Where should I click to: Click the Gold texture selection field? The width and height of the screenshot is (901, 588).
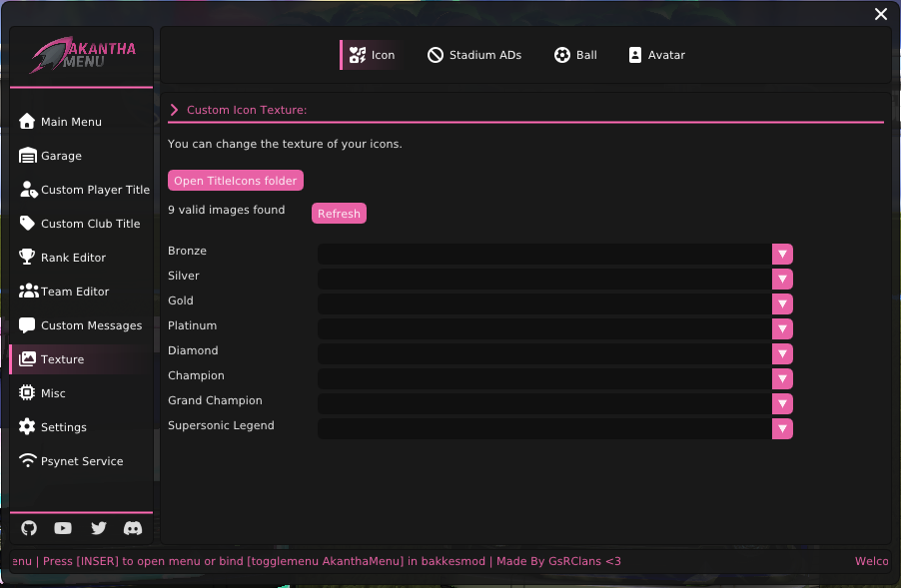tap(544, 304)
